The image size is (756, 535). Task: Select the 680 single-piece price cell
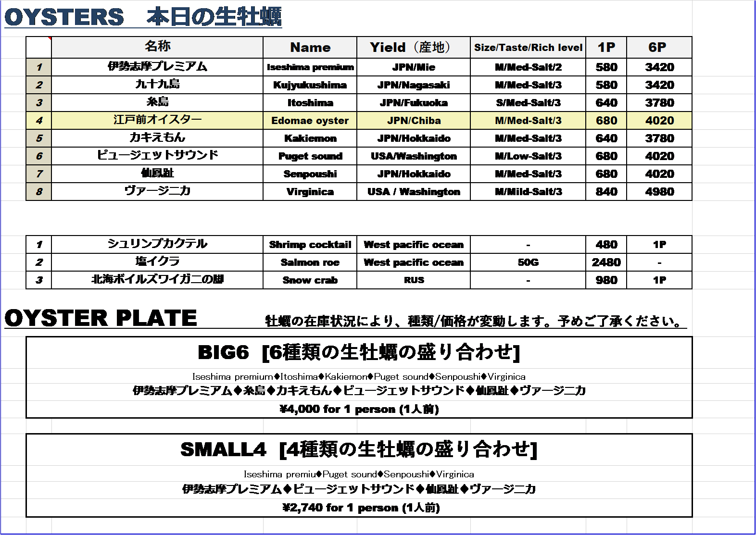click(x=606, y=121)
